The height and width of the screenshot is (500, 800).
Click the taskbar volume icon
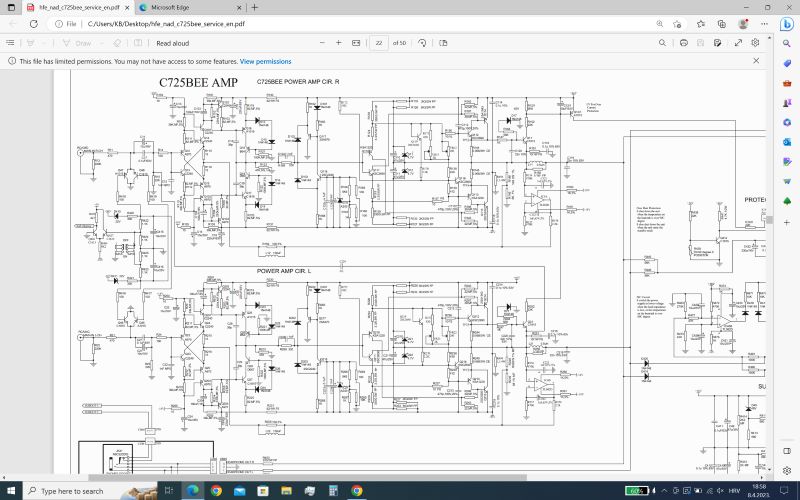[x=720, y=491]
